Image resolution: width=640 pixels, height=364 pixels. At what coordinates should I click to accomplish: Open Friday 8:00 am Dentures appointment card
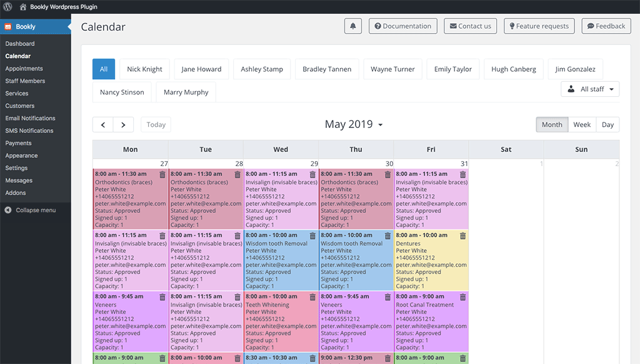click(431, 260)
